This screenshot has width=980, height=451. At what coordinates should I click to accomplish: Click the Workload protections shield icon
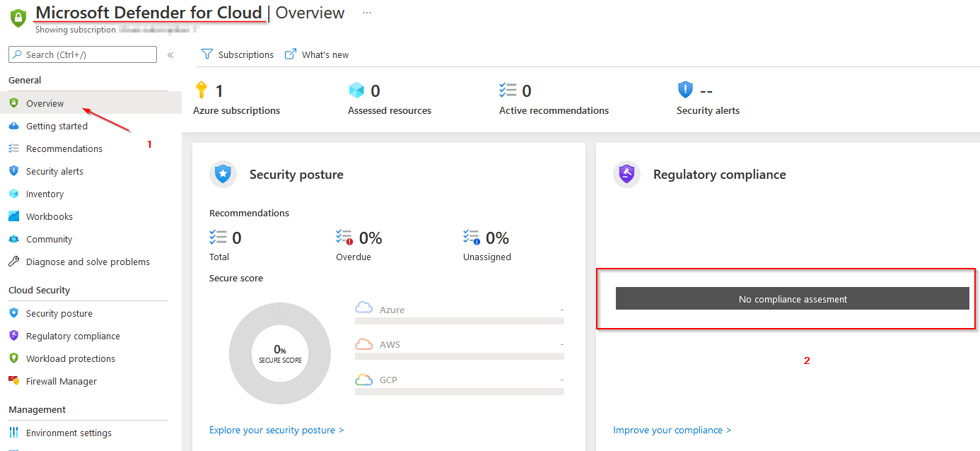pos(13,358)
